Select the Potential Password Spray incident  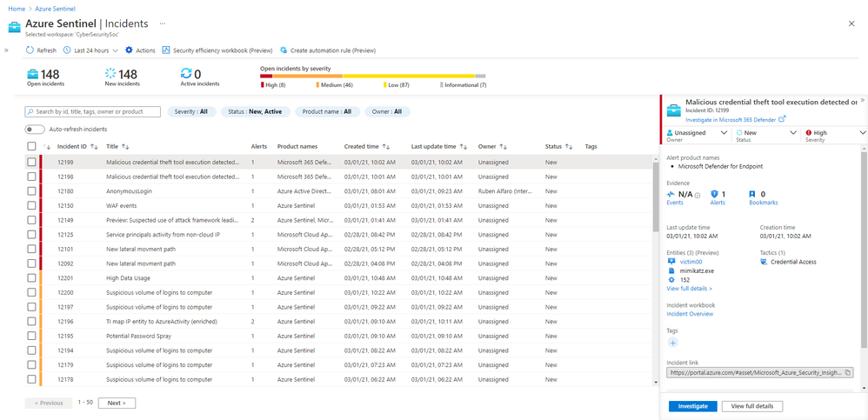coord(337,336)
